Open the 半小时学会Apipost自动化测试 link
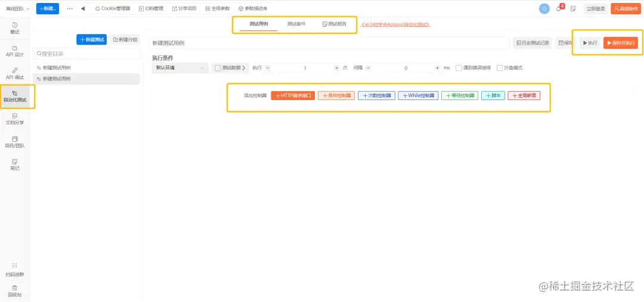Screen dimensions: 644x302 [395, 24]
